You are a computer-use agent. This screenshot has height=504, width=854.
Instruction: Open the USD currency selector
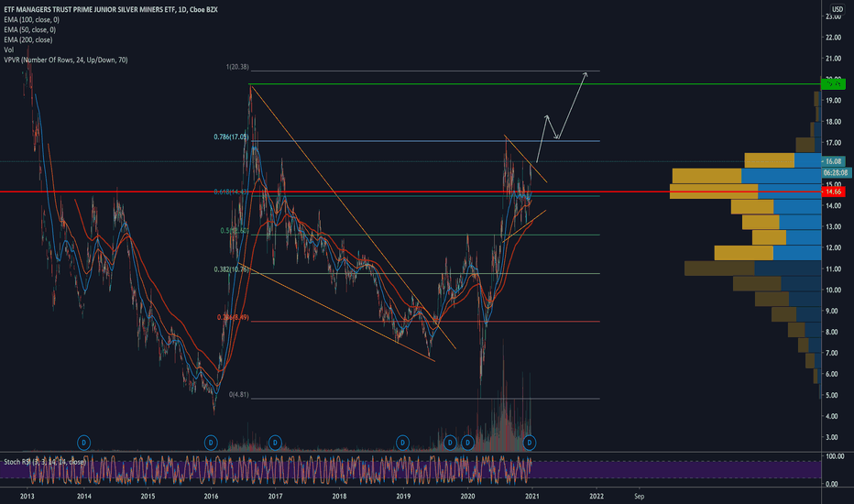pyautogui.click(x=838, y=9)
